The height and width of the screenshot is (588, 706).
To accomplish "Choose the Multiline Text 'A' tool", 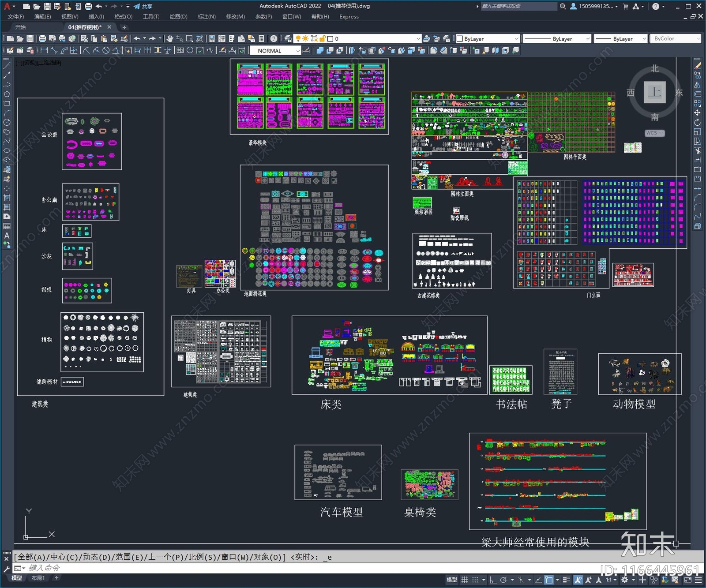I will pos(7,236).
